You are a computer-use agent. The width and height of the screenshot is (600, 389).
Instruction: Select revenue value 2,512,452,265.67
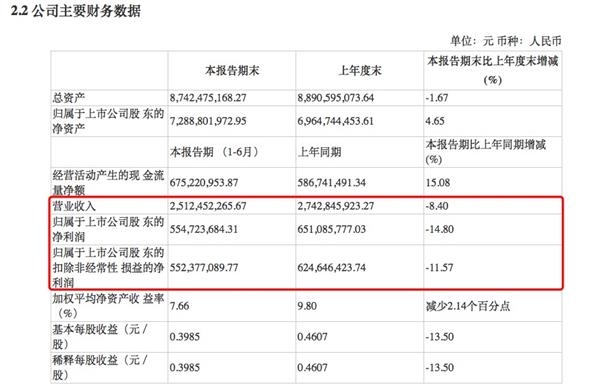[208, 206]
